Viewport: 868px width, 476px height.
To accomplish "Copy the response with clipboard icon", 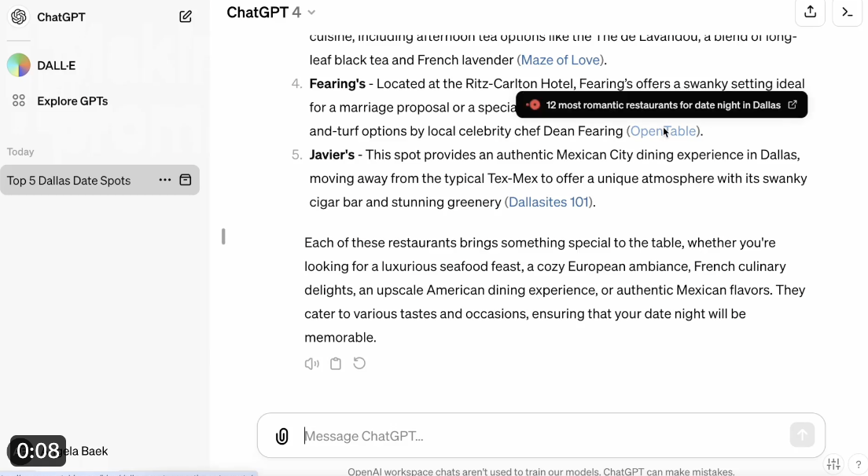I will pyautogui.click(x=336, y=364).
